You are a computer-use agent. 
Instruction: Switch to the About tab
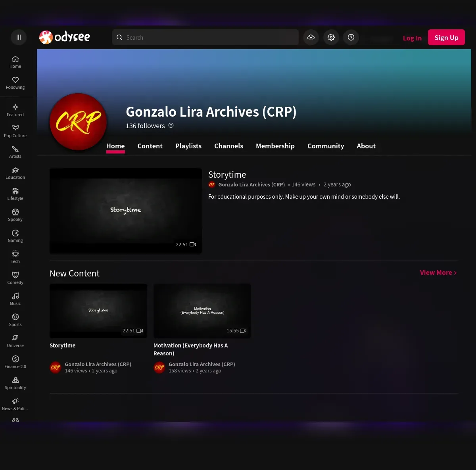point(366,146)
